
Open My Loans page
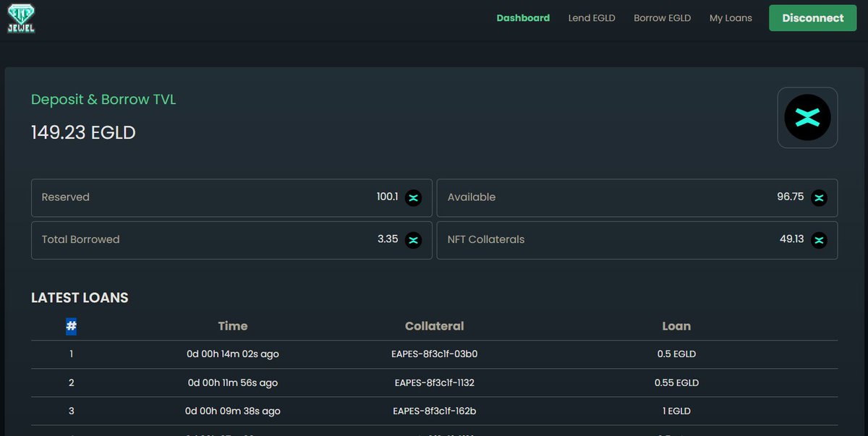coord(731,18)
